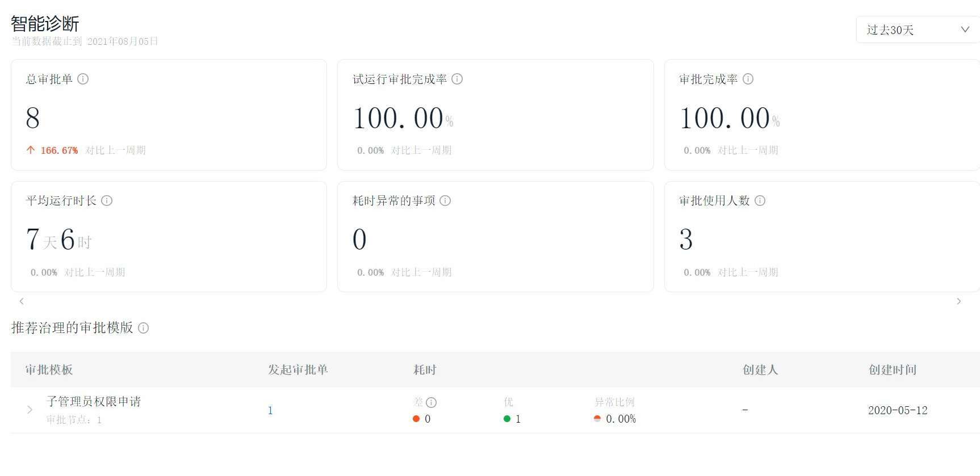The width and height of the screenshot is (980, 476).
Task: Click info icon beside 差 label
Action: click(x=432, y=402)
